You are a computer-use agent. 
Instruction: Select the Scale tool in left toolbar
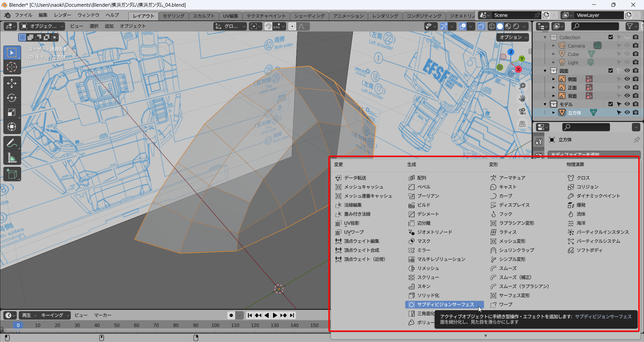click(12, 113)
